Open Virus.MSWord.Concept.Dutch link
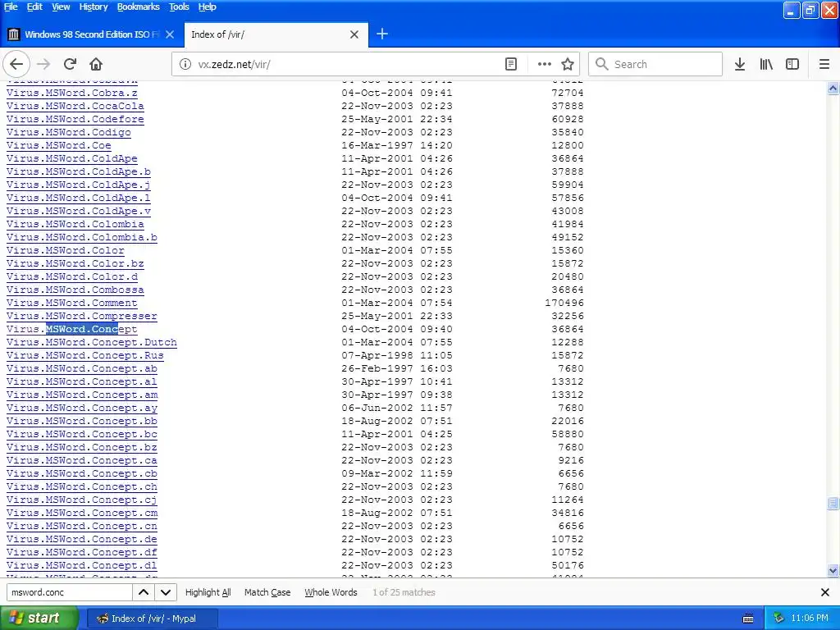The height and width of the screenshot is (630, 840). (92, 342)
